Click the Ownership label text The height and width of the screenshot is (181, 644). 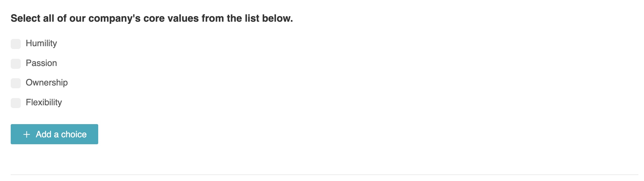(x=47, y=83)
